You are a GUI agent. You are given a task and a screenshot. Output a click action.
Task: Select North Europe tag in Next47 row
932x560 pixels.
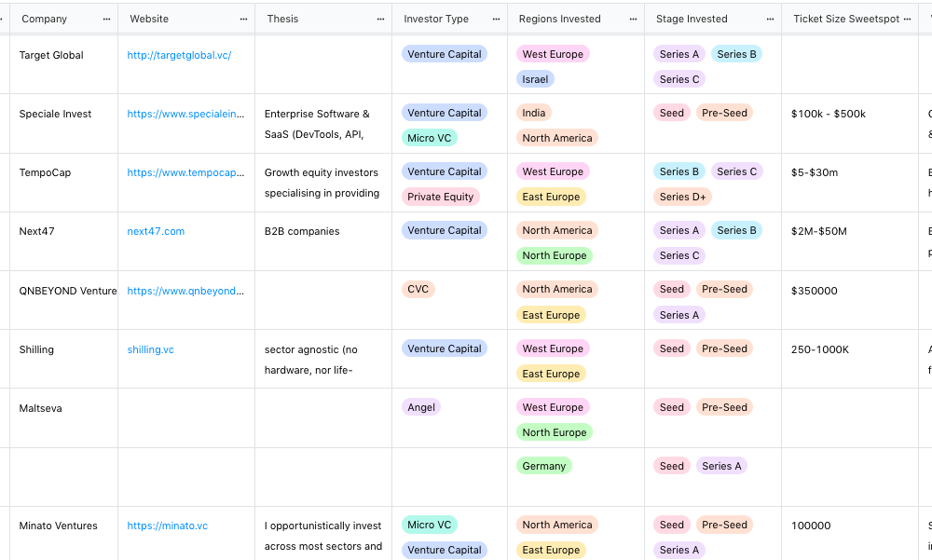pyautogui.click(x=554, y=255)
